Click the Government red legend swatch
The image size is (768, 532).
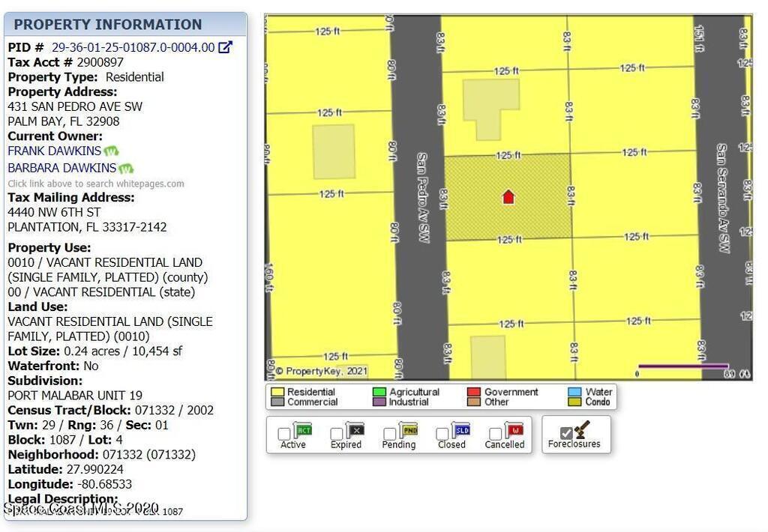(473, 392)
